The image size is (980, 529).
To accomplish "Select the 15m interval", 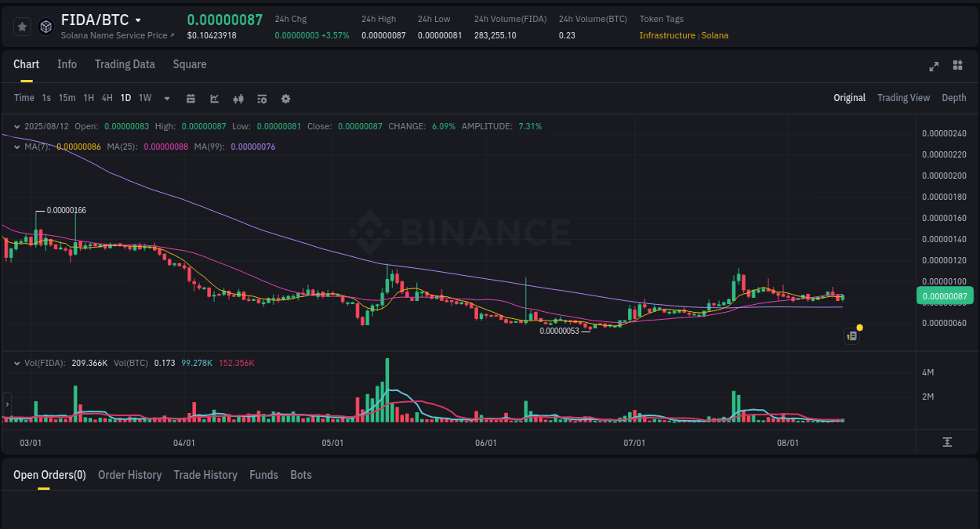I will (67, 98).
